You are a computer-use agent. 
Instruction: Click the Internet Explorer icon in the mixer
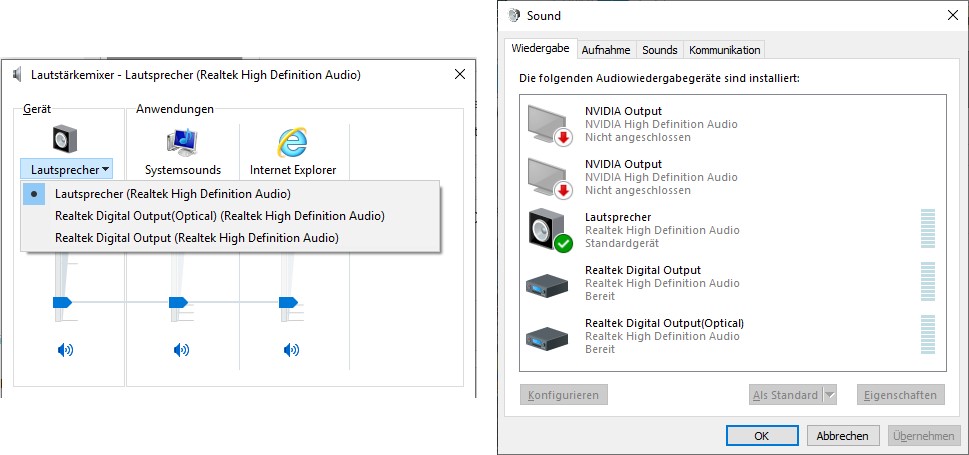click(x=292, y=142)
